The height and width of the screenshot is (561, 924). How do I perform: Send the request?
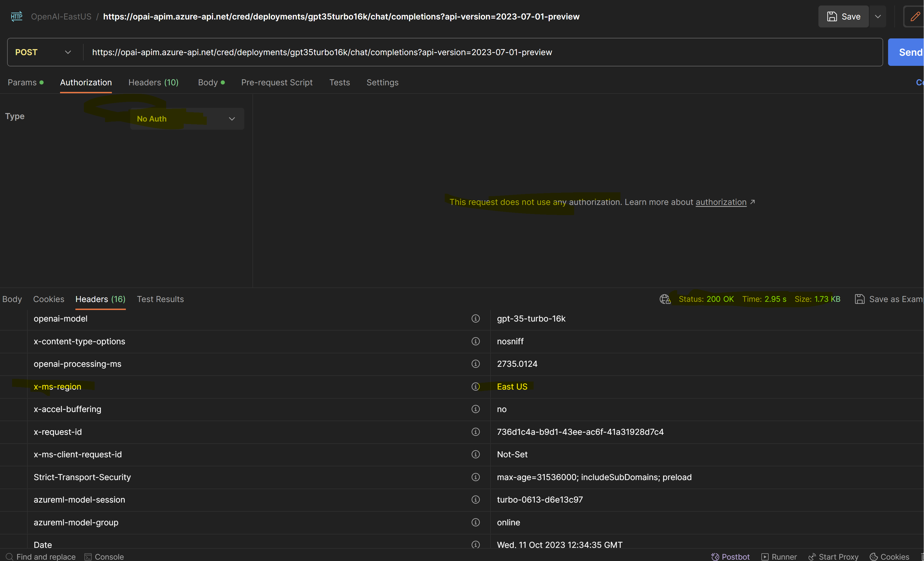click(910, 52)
